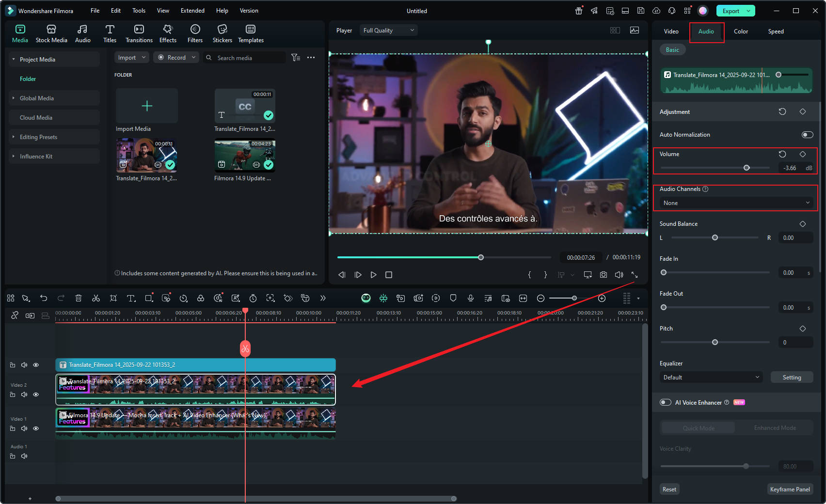The image size is (826, 504).
Task: Click the player volume speaker icon
Action: 619,275
